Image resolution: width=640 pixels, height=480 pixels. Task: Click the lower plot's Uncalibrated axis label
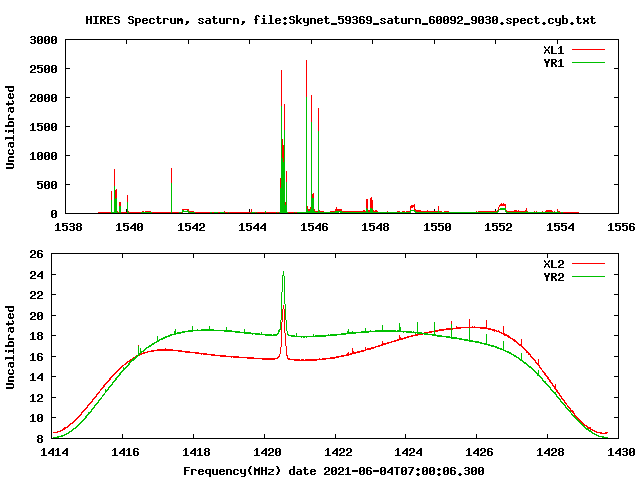[x=11, y=347]
